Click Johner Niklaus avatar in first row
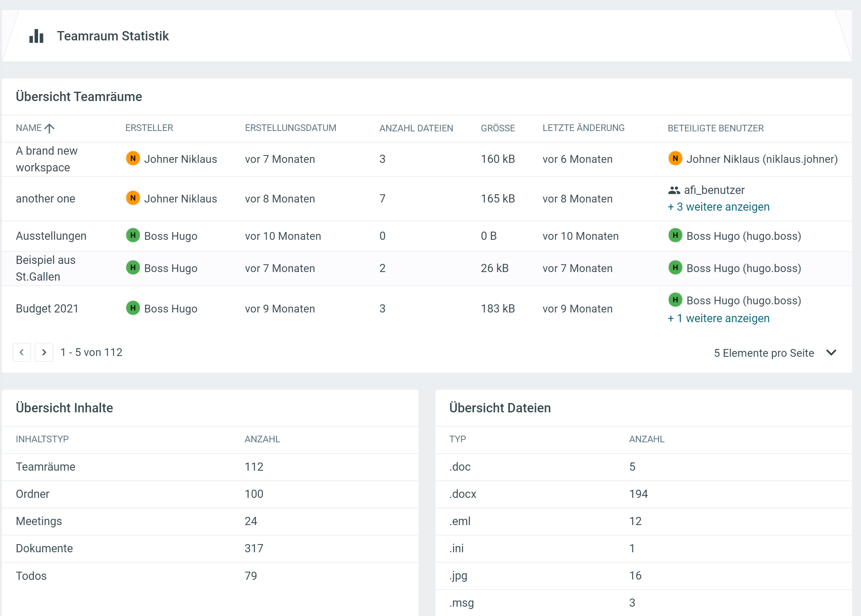The height and width of the screenshot is (616, 861). tap(133, 159)
